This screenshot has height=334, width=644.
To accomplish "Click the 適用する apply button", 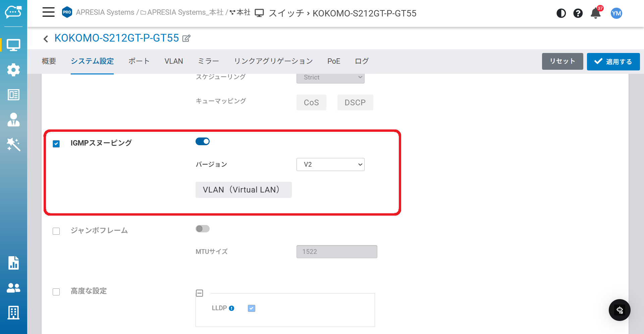I will [613, 62].
